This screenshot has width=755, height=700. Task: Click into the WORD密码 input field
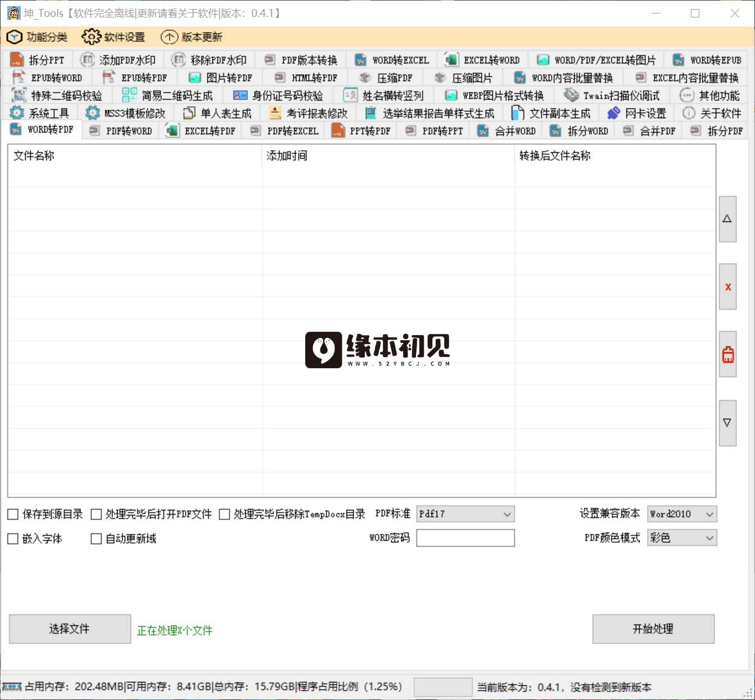(465, 538)
